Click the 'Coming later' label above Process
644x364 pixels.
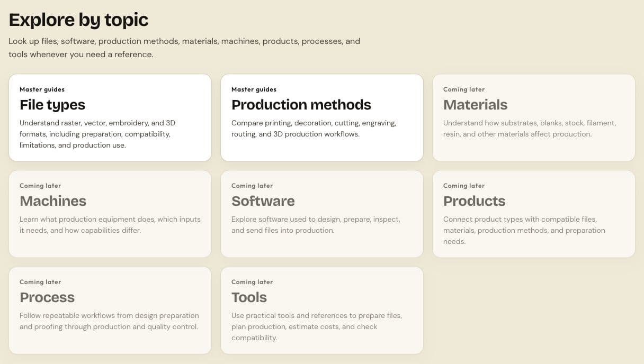[40, 282]
